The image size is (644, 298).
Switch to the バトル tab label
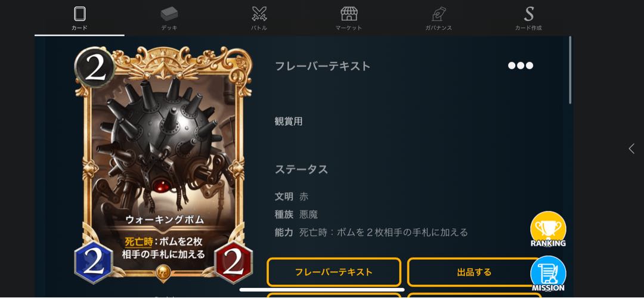click(259, 28)
